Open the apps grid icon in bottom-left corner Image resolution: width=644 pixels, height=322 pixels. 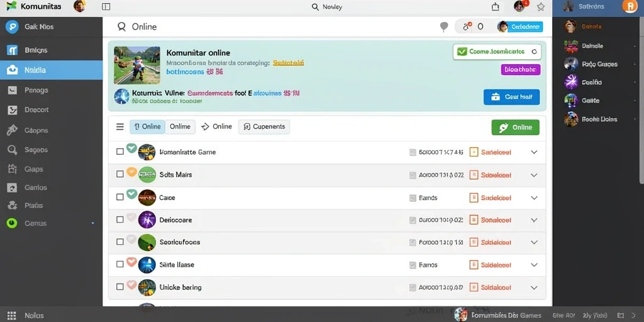click(12, 316)
